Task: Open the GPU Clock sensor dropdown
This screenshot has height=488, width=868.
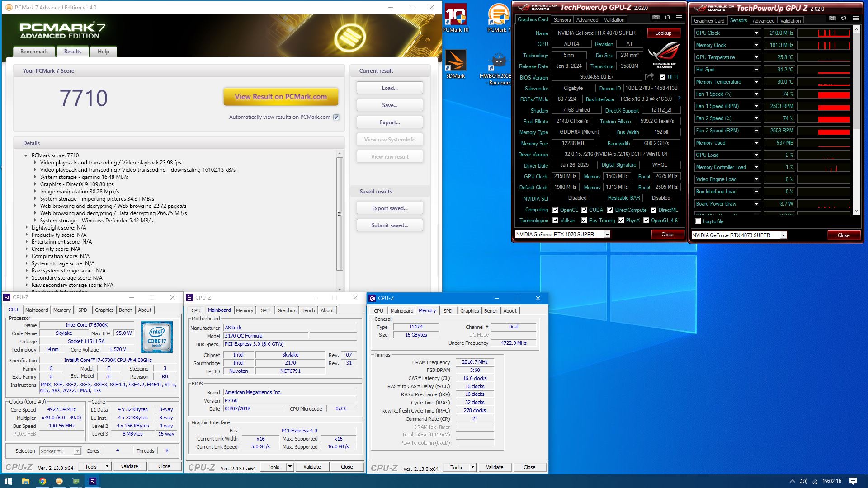Action: (756, 33)
